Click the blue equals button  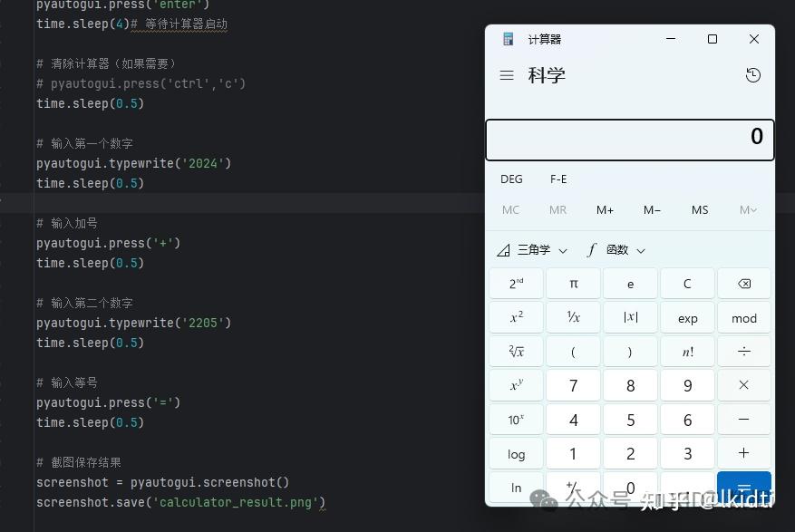[x=743, y=488]
